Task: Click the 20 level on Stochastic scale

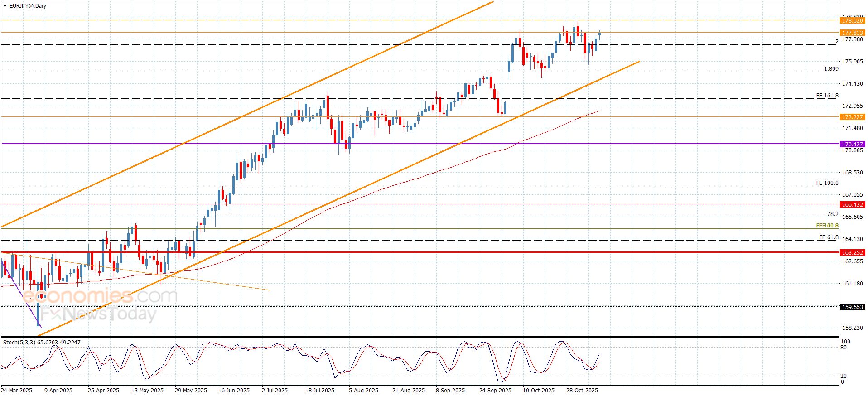Action: (844, 376)
